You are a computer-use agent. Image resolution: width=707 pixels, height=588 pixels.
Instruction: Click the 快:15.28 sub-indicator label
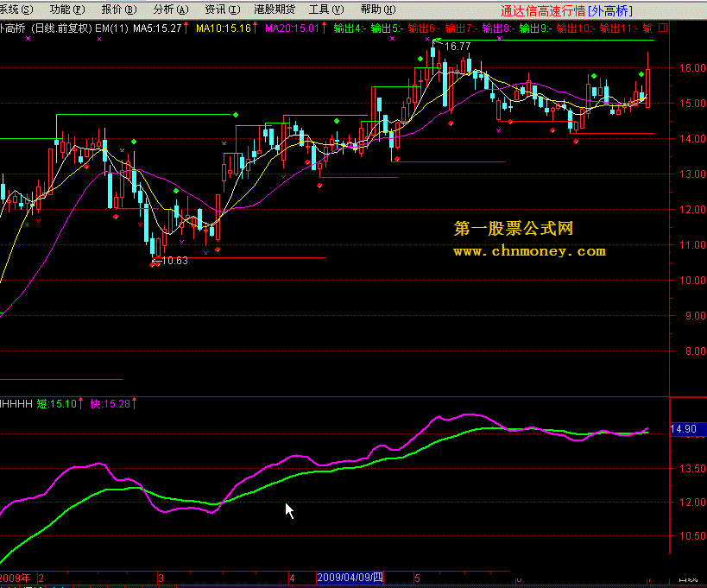point(110,403)
